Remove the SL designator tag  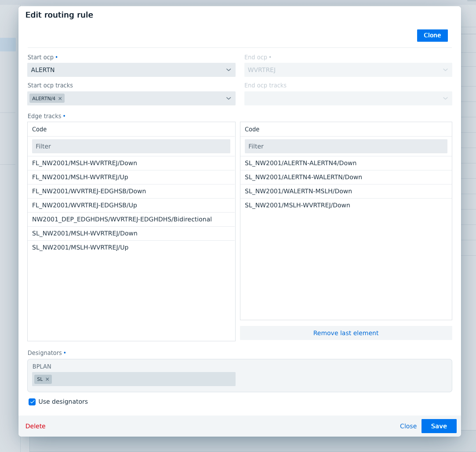(47, 379)
